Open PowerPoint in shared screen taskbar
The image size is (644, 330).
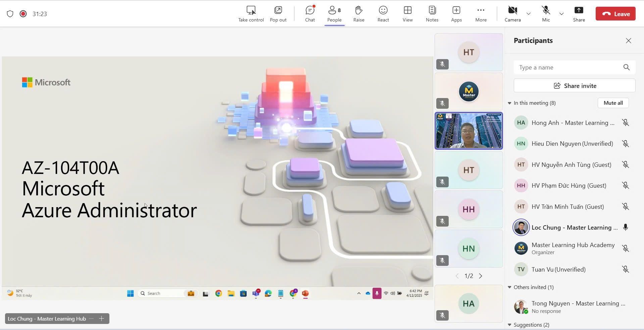click(x=305, y=293)
